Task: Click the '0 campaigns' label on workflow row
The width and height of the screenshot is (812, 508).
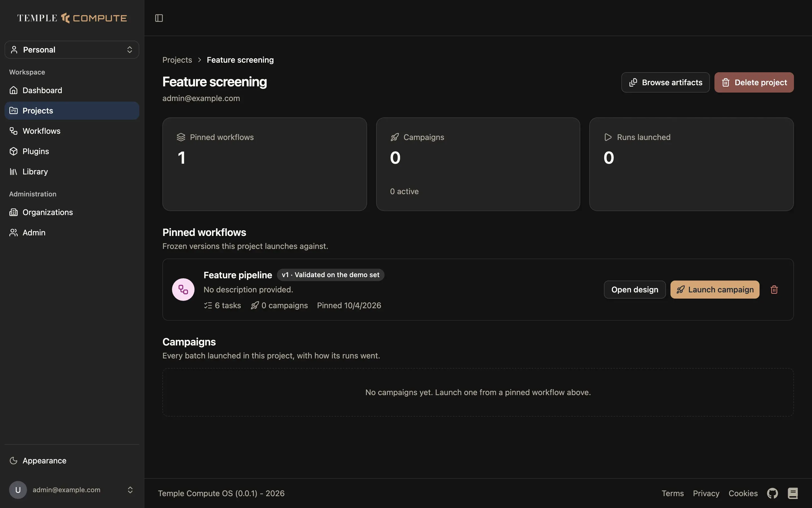Action: [x=279, y=305]
